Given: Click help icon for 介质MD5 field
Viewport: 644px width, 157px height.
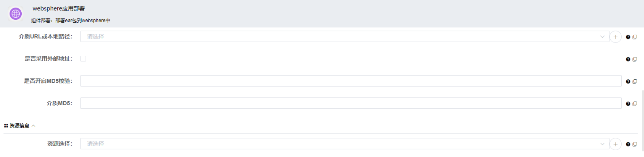Looking at the screenshot, I should [628, 104].
